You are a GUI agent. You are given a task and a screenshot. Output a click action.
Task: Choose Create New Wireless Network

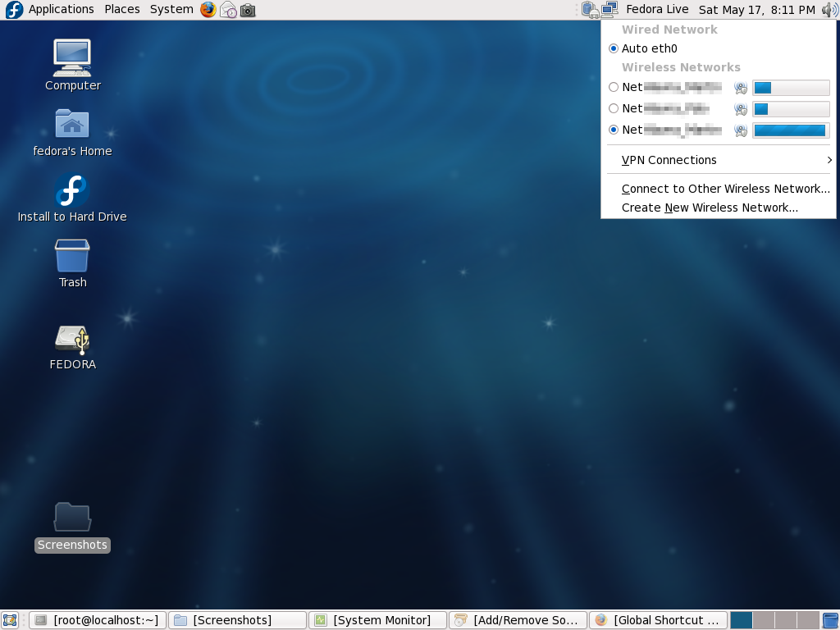[x=719, y=208]
